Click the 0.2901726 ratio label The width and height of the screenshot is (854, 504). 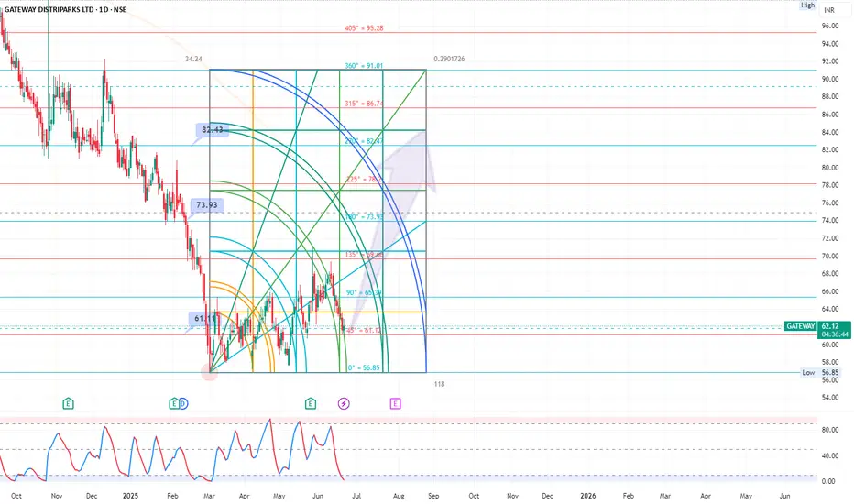tap(449, 59)
